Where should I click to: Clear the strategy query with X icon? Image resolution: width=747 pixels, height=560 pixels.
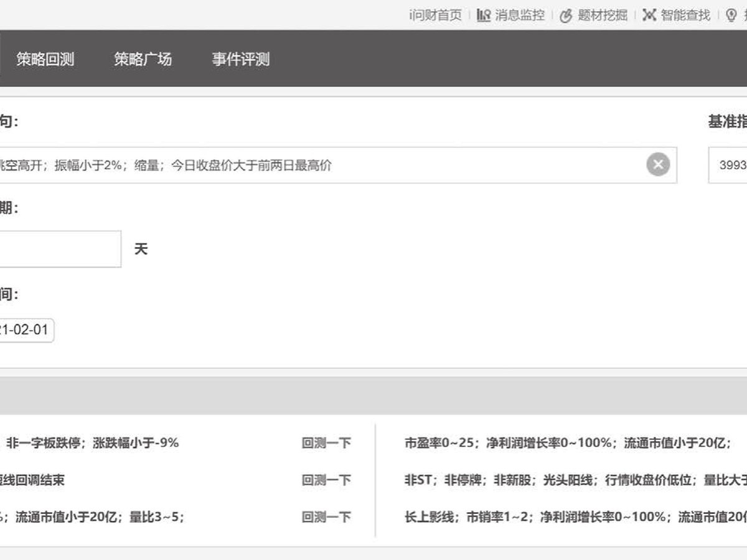click(658, 164)
